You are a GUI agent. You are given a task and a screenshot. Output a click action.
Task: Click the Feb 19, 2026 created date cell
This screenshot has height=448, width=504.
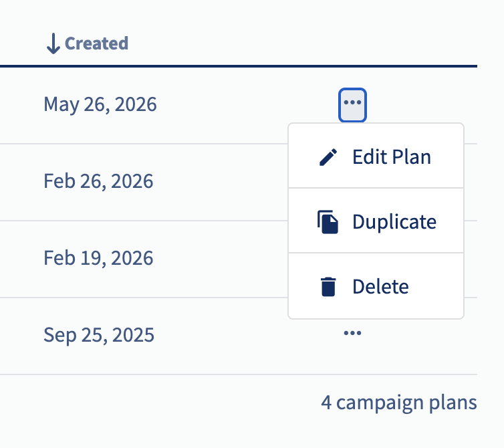[x=98, y=258]
